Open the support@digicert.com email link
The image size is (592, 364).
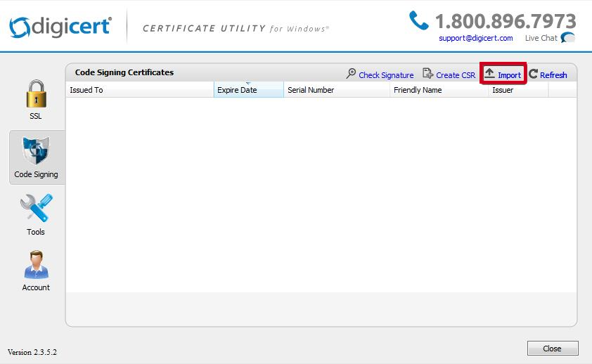(476, 38)
